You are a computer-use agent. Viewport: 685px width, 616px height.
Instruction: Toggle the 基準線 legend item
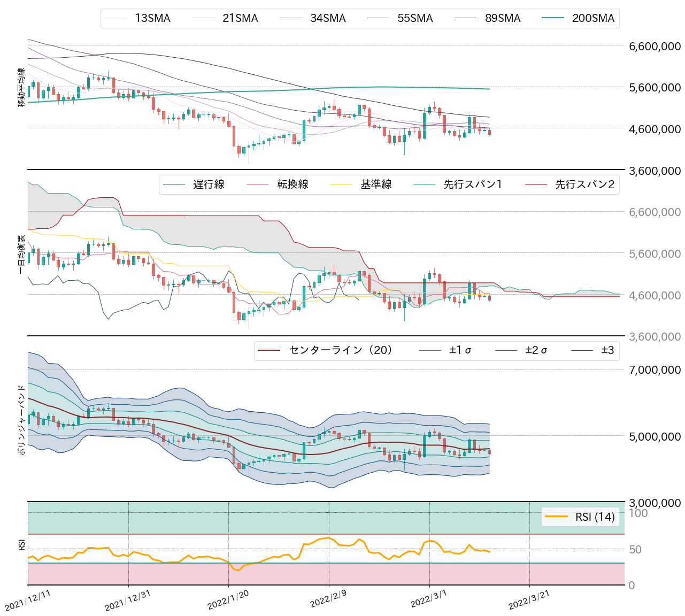(x=376, y=184)
